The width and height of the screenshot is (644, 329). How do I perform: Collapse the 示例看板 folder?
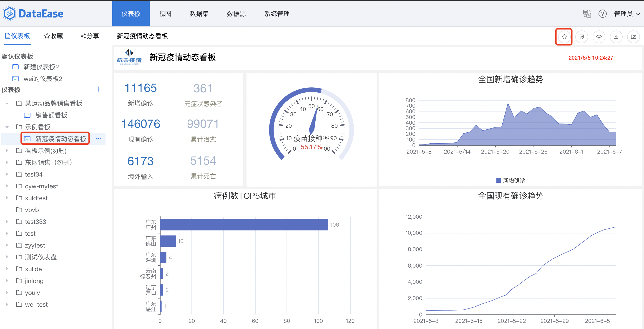tap(7, 127)
